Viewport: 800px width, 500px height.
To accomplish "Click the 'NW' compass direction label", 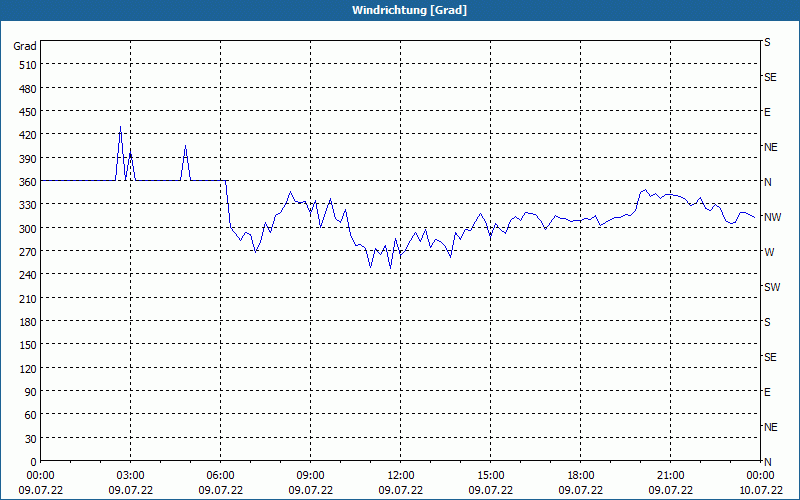I will 772,217.
